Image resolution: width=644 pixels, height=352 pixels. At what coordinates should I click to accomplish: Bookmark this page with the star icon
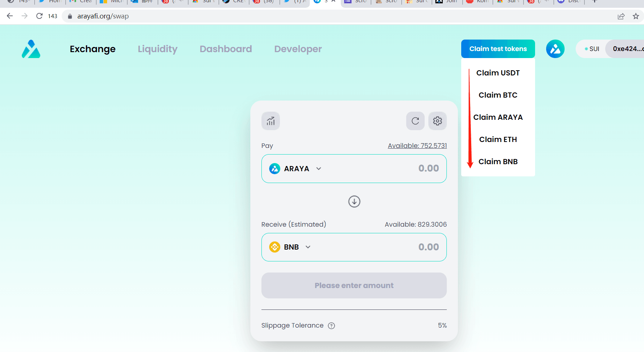636,16
